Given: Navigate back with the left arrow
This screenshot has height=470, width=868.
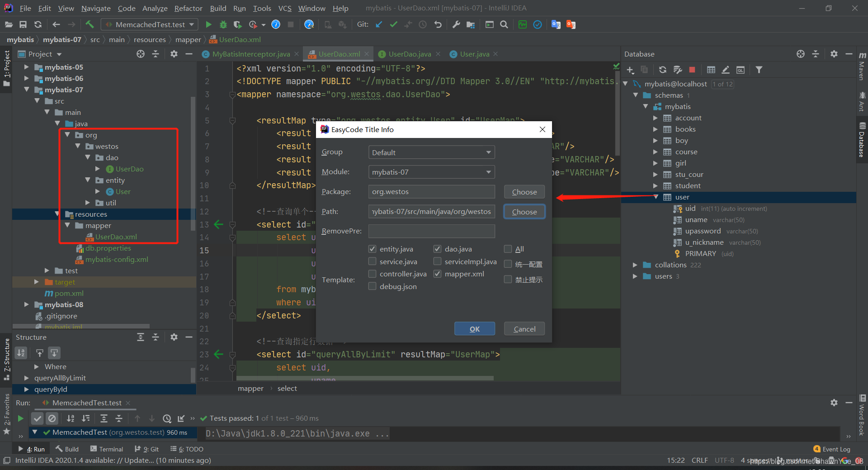Looking at the screenshot, I should 56,24.
